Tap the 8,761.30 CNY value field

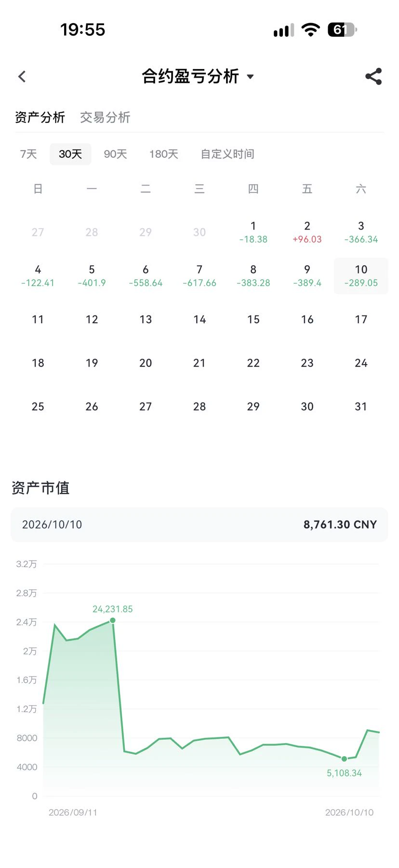pyautogui.click(x=340, y=525)
